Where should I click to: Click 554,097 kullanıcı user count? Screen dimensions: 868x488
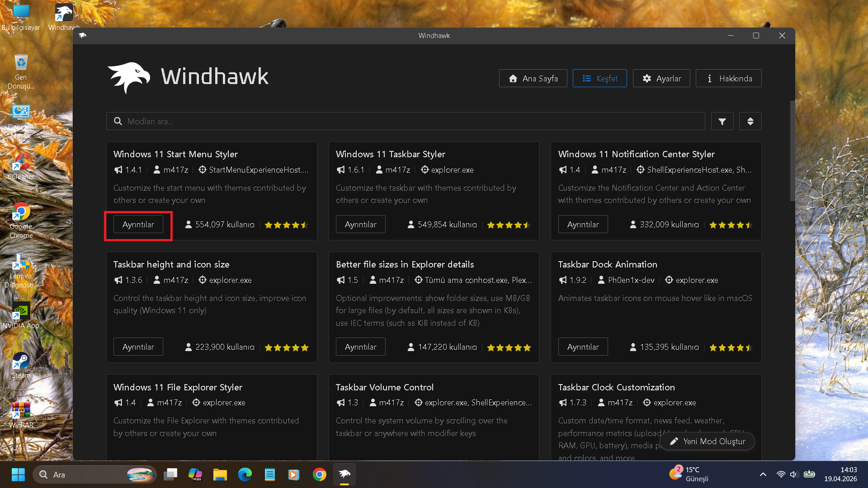pos(220,225)
